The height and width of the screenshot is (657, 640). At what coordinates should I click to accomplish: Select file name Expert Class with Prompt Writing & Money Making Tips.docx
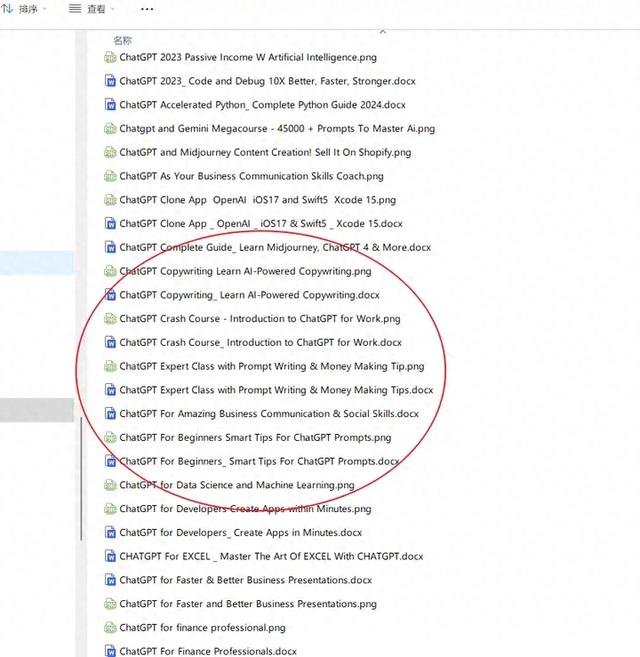[x=276, y=390]
